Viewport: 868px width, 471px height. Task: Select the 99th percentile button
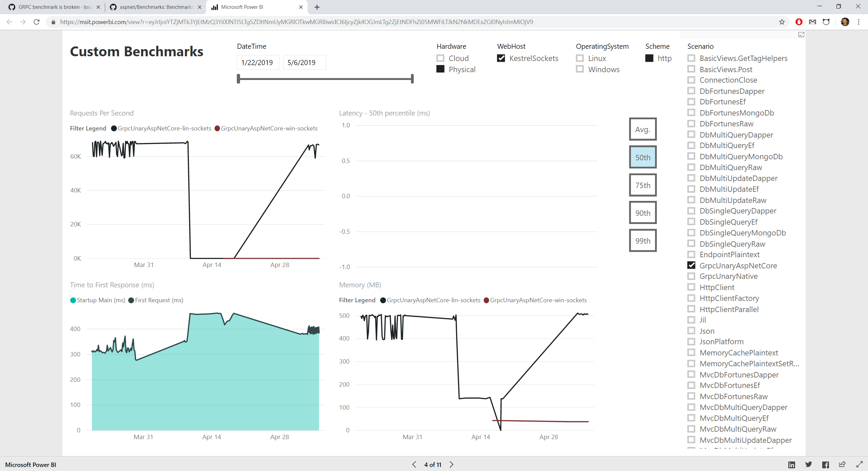(643, 240)
